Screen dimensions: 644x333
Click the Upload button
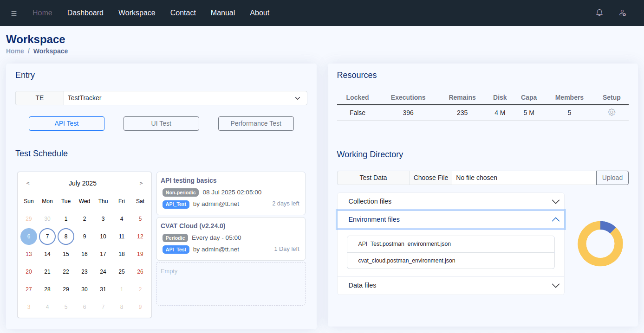tap(612, 178)
